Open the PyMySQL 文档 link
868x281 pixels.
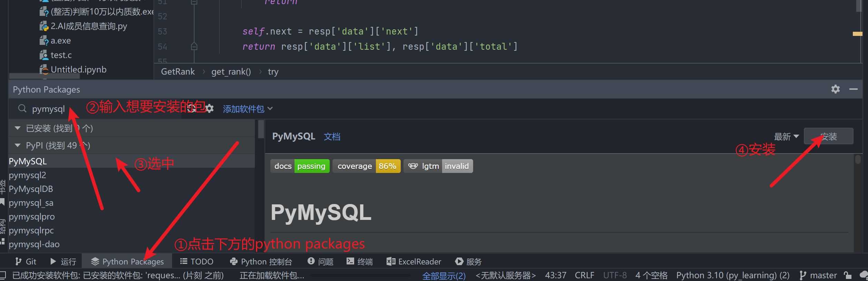tap(332, 137)
